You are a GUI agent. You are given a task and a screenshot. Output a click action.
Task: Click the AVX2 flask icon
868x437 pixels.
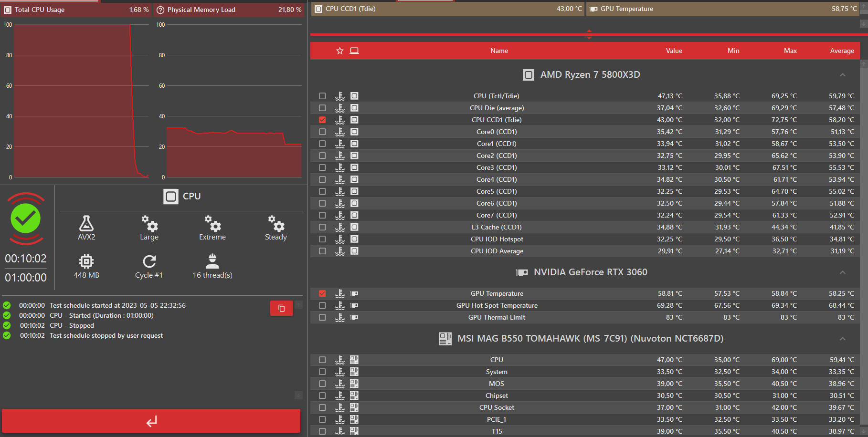tap(86, 223)
